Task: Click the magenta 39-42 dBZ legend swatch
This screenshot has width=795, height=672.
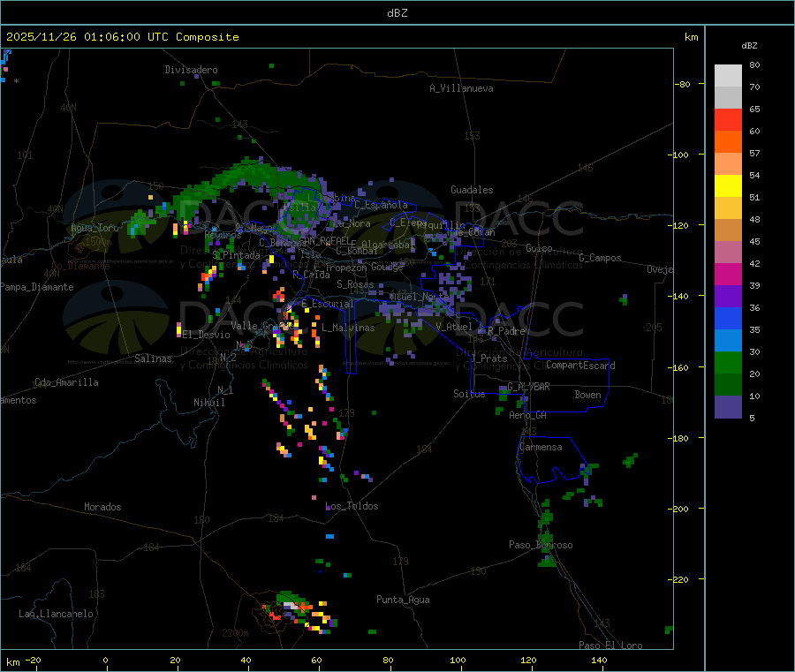Action: tap(728, 274)
